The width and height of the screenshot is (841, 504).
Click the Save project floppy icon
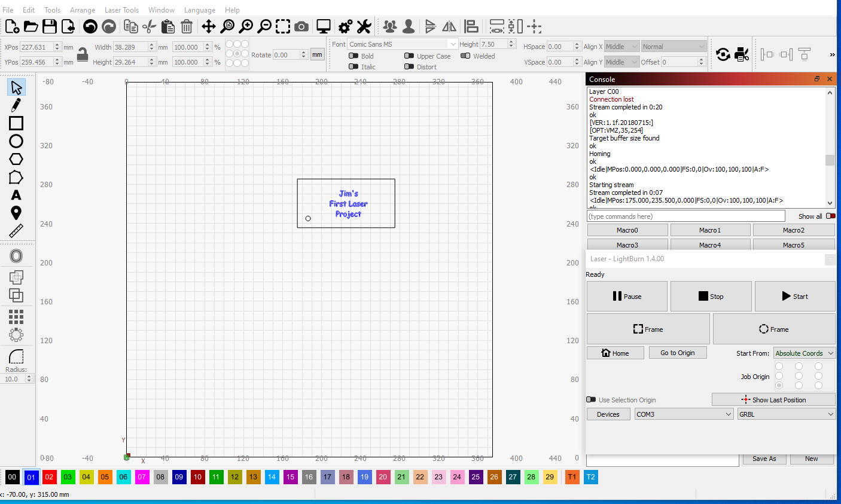pos(50,26)
